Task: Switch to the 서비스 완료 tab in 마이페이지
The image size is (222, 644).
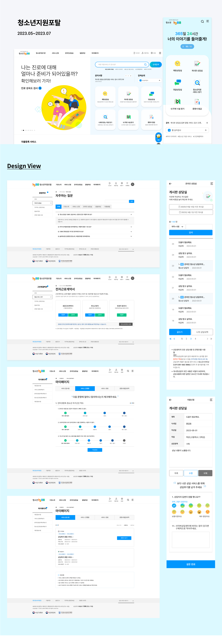Action: click(105, 388)
